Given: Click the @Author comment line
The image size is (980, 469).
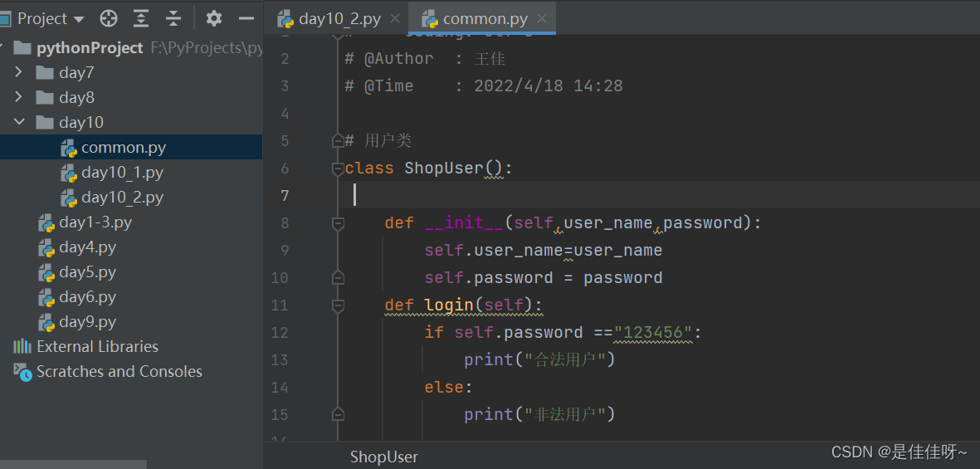Looking at the screenshot, I should pyautogui.click(x=425, y=59).
